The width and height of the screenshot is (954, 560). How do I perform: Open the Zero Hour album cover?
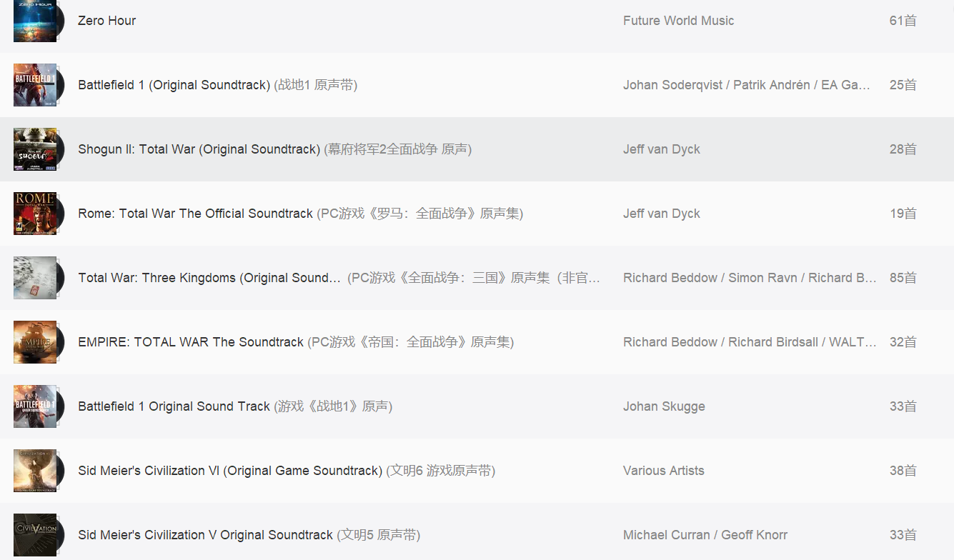35,21
